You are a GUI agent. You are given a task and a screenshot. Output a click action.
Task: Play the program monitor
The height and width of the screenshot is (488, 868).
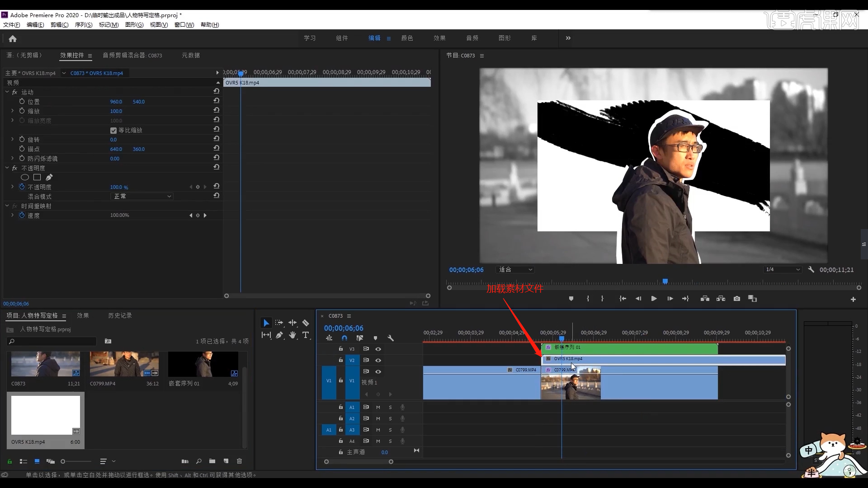[x=654, y=299]
